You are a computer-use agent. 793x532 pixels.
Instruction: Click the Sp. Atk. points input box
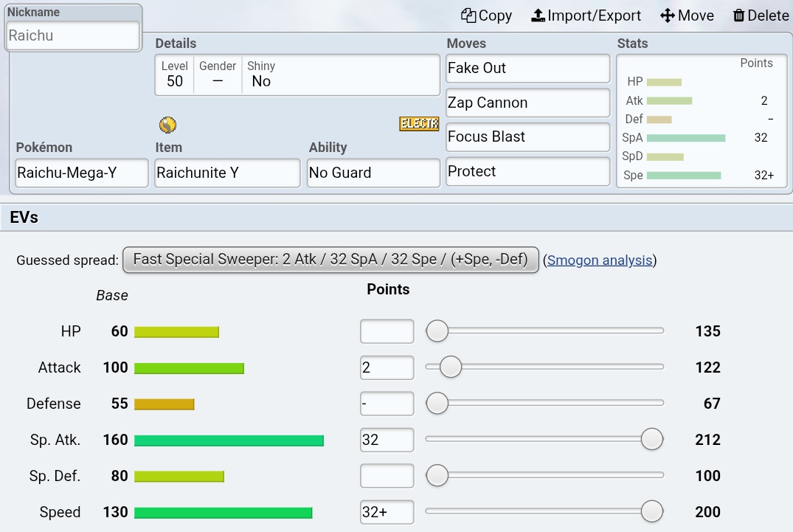[x=387, y=440]
